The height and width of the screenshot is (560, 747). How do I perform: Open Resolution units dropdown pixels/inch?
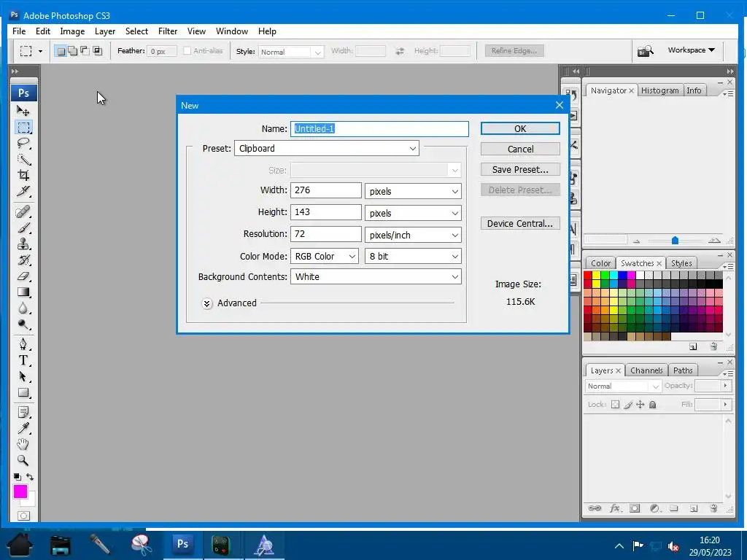pyautogui.click(x=413, y=236)
